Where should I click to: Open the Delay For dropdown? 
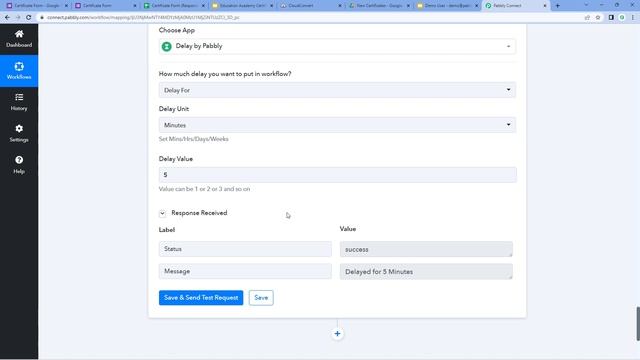point(337,90)
